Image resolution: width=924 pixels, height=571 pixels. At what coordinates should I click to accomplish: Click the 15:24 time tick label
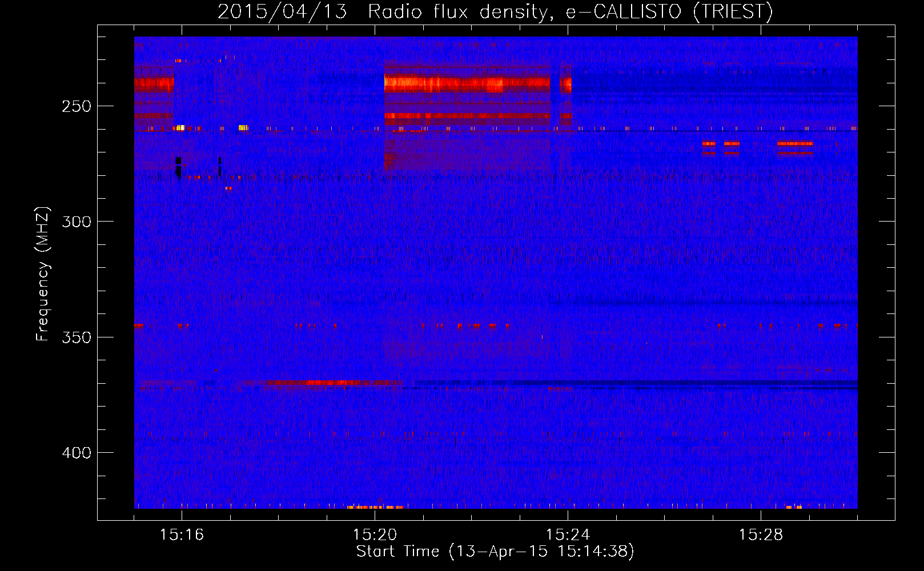coord(568,534)
